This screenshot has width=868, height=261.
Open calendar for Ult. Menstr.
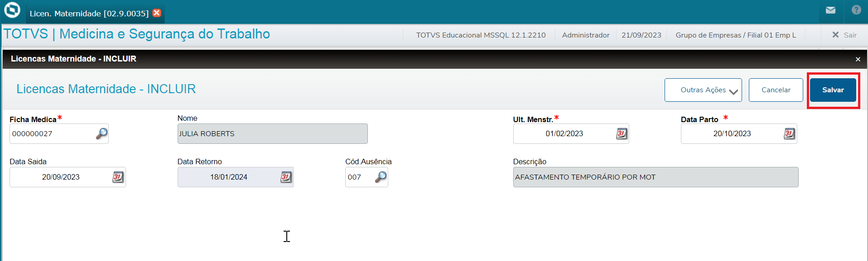pyautogui.click(x=622, y=133)
